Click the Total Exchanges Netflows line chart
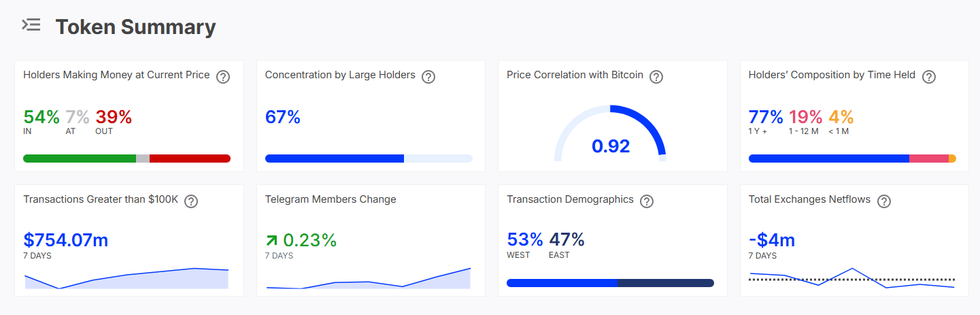This screenshot has height=315, width=980. [851, 279]
